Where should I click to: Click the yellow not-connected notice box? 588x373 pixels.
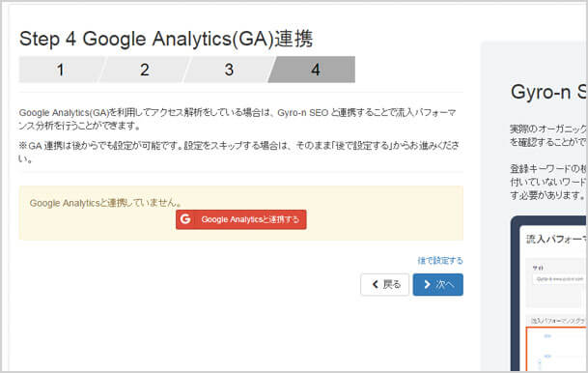click(x=240, y=213)
